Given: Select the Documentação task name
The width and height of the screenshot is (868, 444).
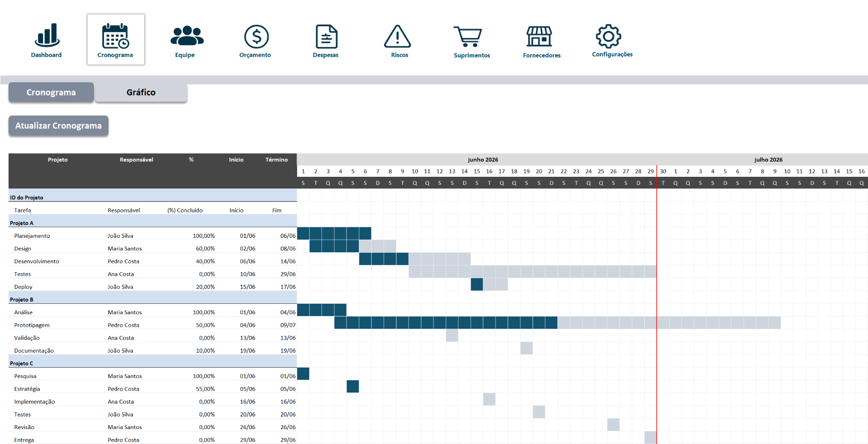Looking at the screenshot, I should 34,350.
